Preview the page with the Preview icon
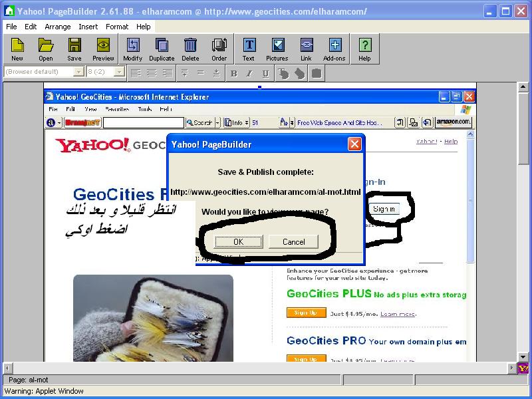Screen dimensions: 532x399 tap(103, 49)
